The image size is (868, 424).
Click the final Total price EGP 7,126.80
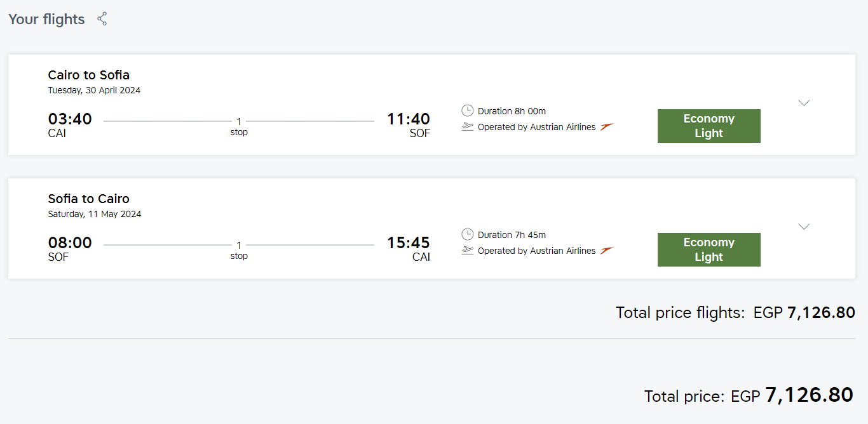pos(809,395)
